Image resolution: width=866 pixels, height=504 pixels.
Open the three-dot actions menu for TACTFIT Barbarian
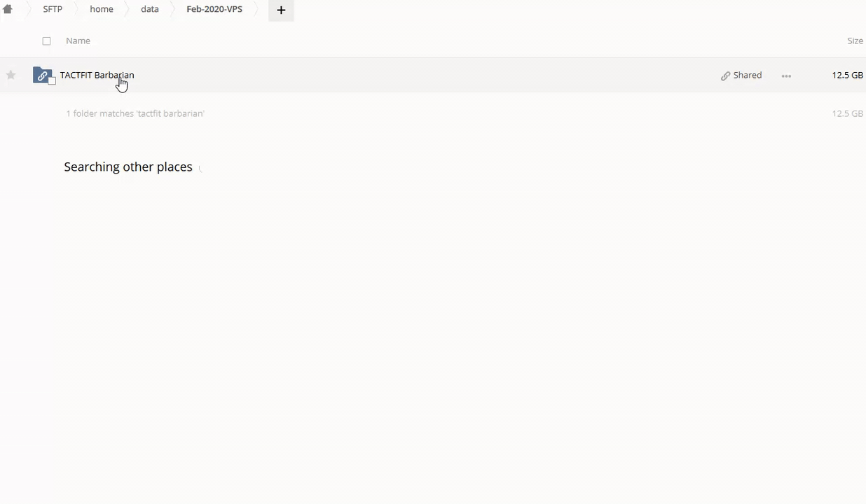(786, 76)
